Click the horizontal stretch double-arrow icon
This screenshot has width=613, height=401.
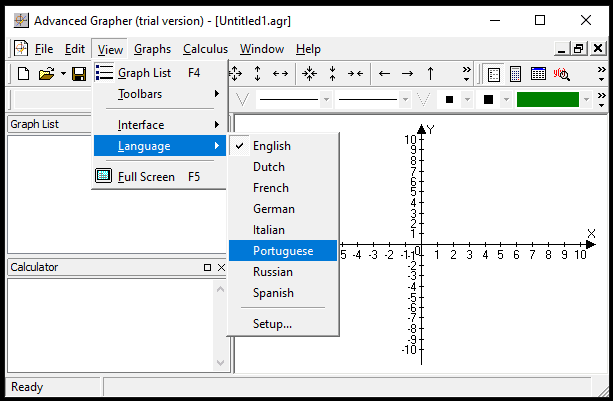coord(280,73)
